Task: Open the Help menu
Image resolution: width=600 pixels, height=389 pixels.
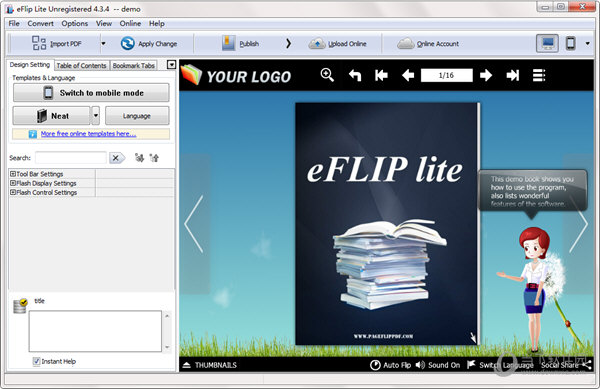Action: pos(157,23)
